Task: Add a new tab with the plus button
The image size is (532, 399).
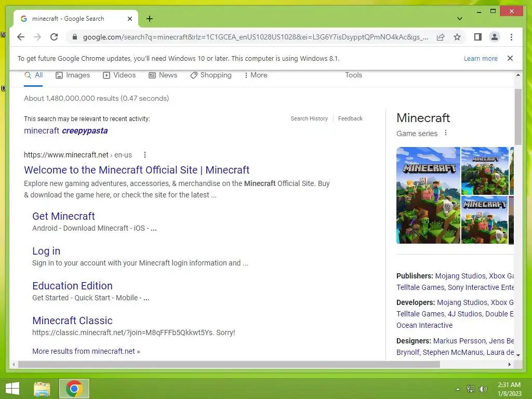Action: (x=150, y=19)
